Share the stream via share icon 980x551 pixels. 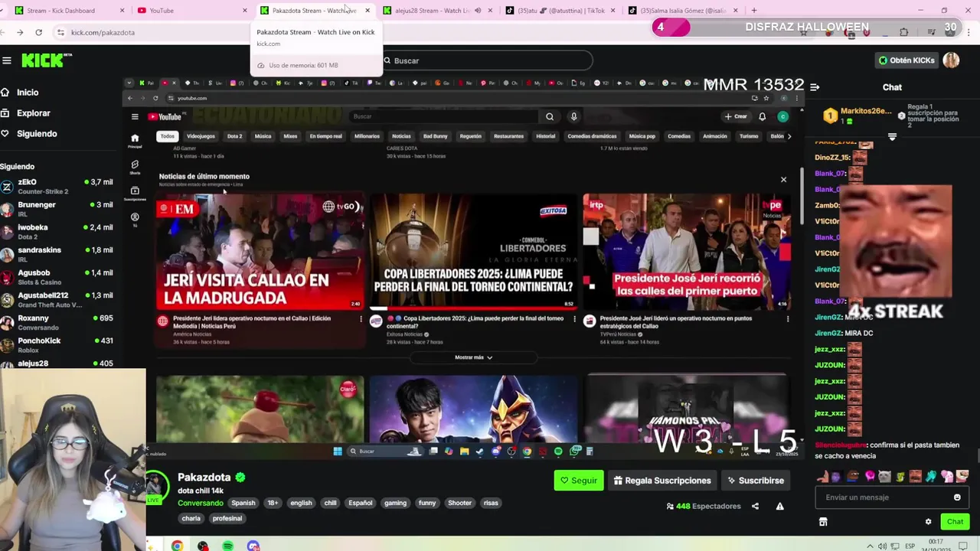click(755, 506)
